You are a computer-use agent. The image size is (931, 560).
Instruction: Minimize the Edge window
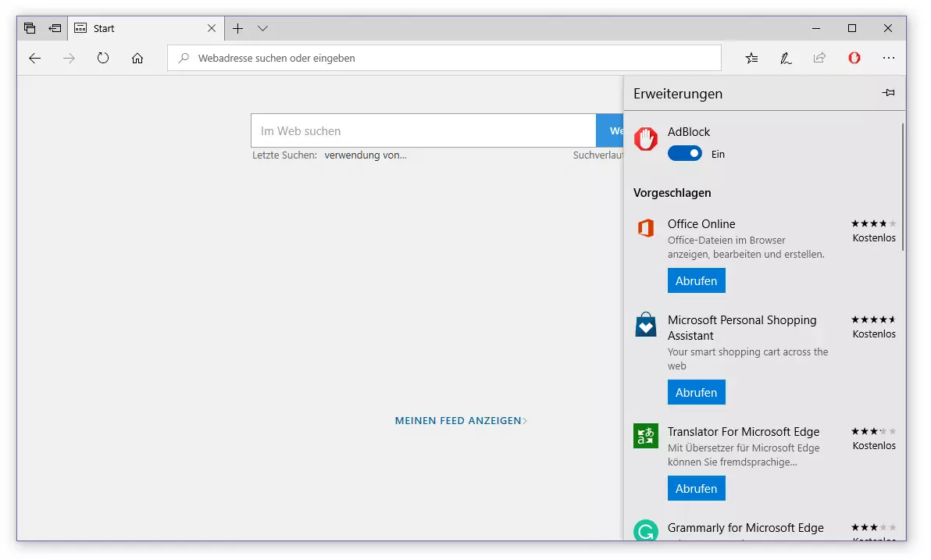816,28
